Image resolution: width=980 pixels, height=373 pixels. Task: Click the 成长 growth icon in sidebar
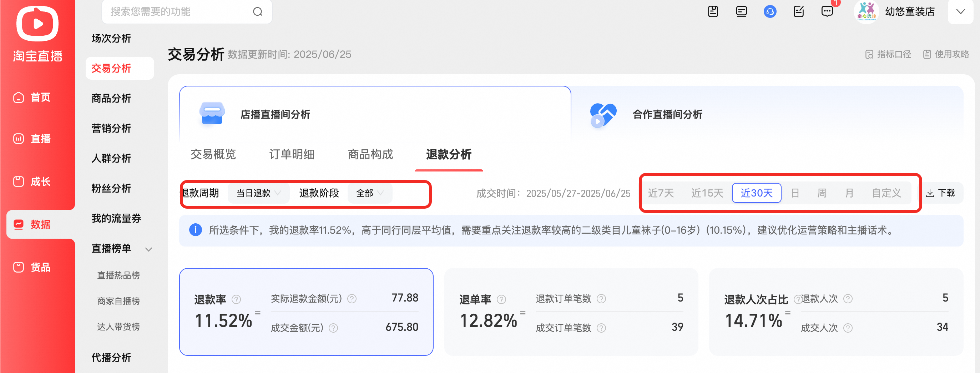tap(18, 181)
